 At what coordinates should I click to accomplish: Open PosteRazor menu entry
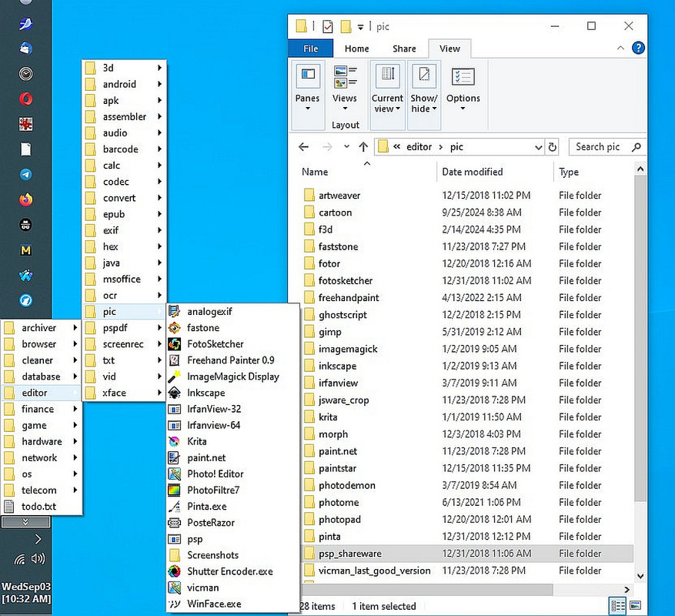click(233, 523)
